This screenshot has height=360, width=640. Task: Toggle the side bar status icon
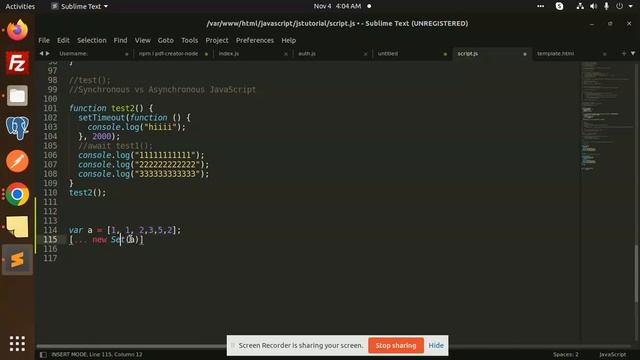[43, 355]
